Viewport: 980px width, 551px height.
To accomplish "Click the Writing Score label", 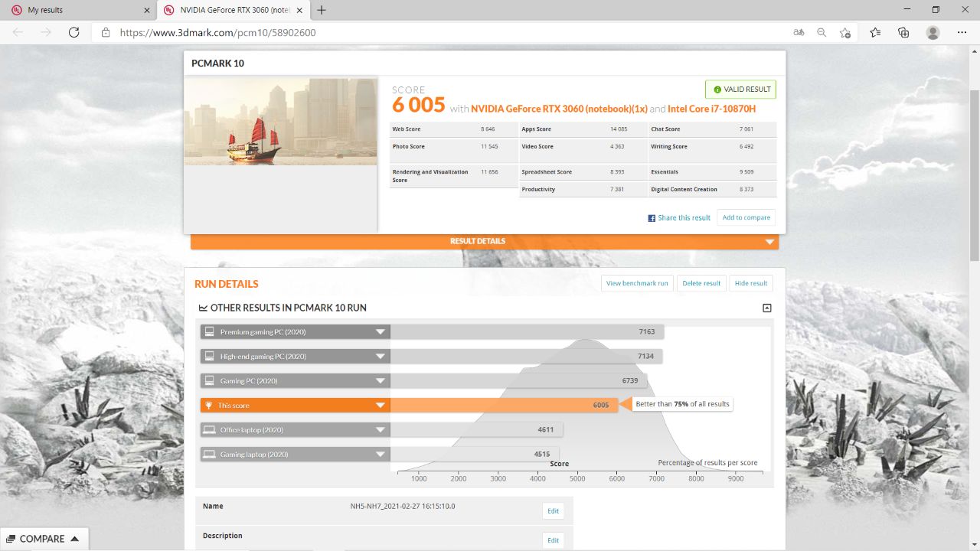I will [669, 147].
